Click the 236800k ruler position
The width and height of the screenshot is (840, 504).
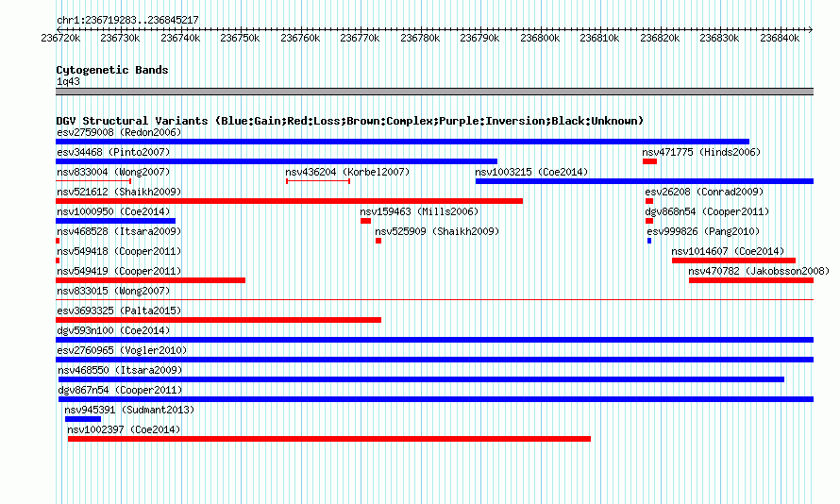click(540, 38)
